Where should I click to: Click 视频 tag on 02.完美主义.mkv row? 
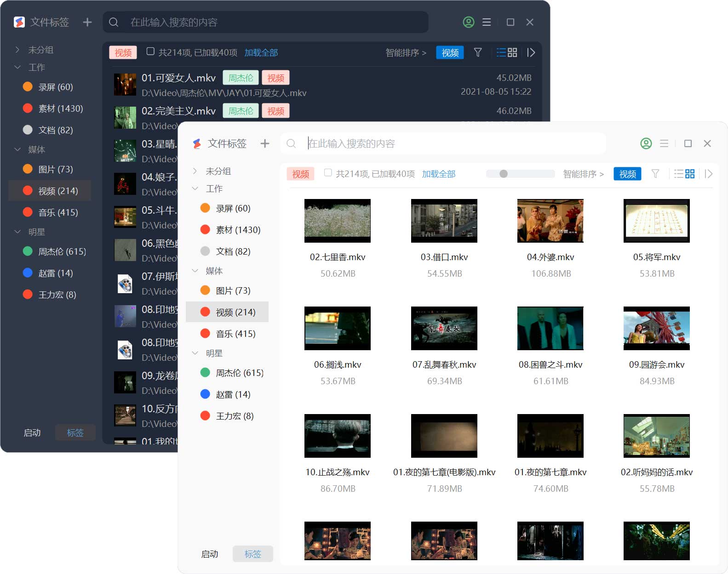point(275,111)
